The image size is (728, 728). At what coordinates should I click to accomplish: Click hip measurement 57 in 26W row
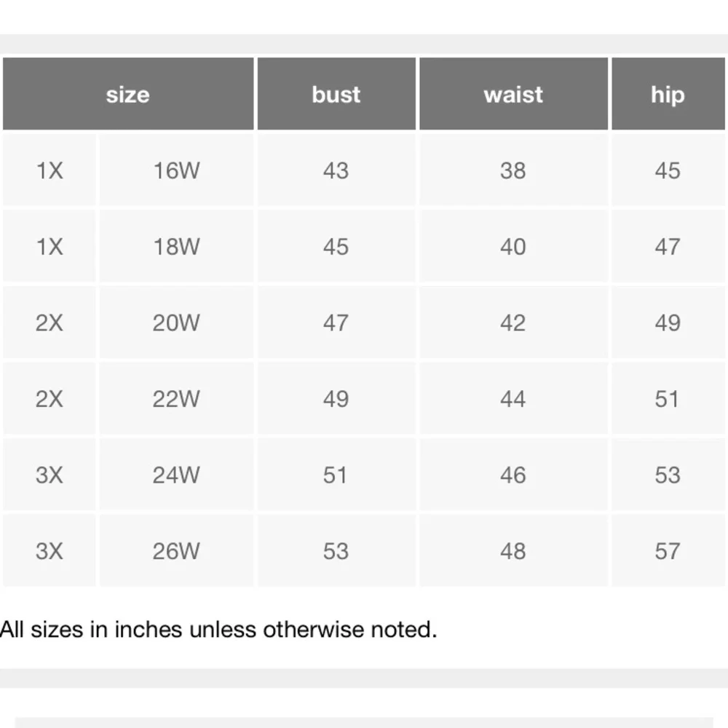pos(667,551)
